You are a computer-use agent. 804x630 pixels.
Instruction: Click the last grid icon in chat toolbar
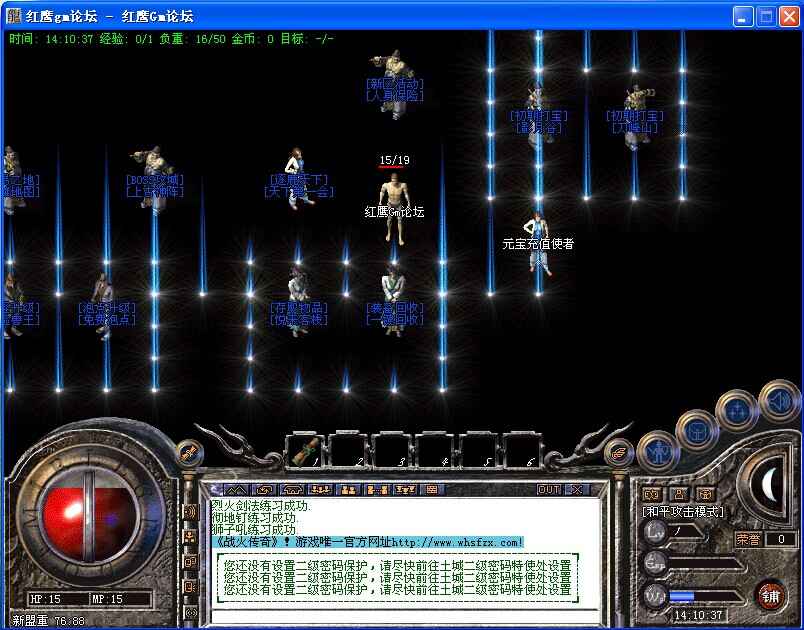click(x=432, y=490)
